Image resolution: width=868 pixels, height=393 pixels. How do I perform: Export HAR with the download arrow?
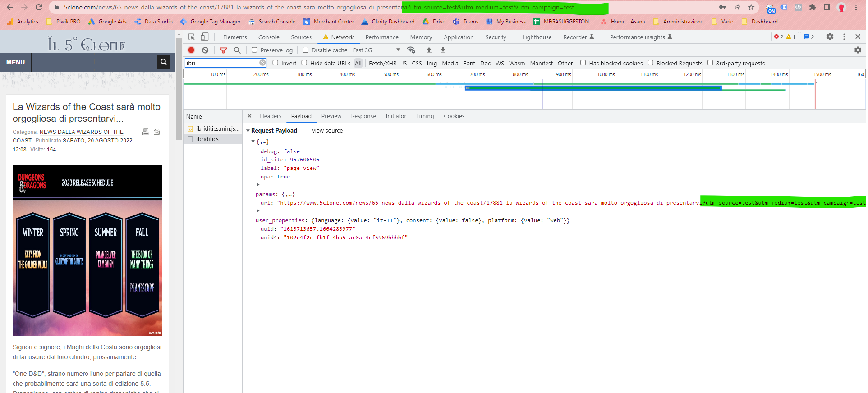pyautogui.click(x=443, y=50)
